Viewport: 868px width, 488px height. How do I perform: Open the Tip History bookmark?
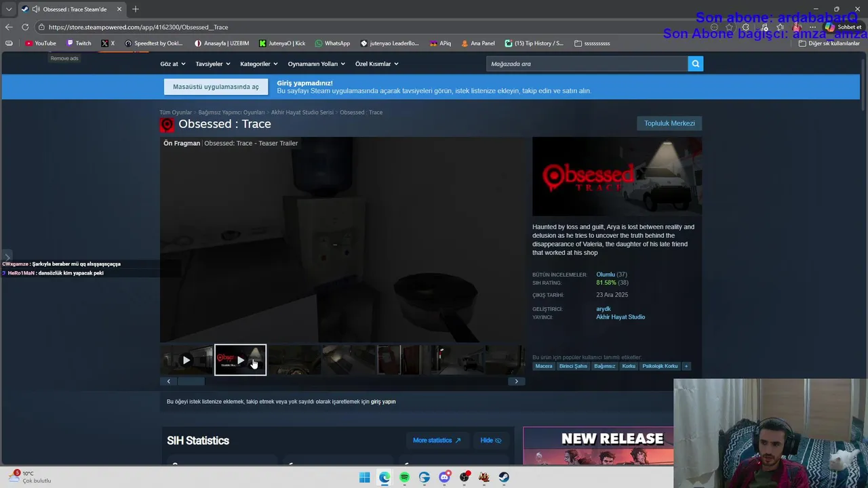point(534,43)
